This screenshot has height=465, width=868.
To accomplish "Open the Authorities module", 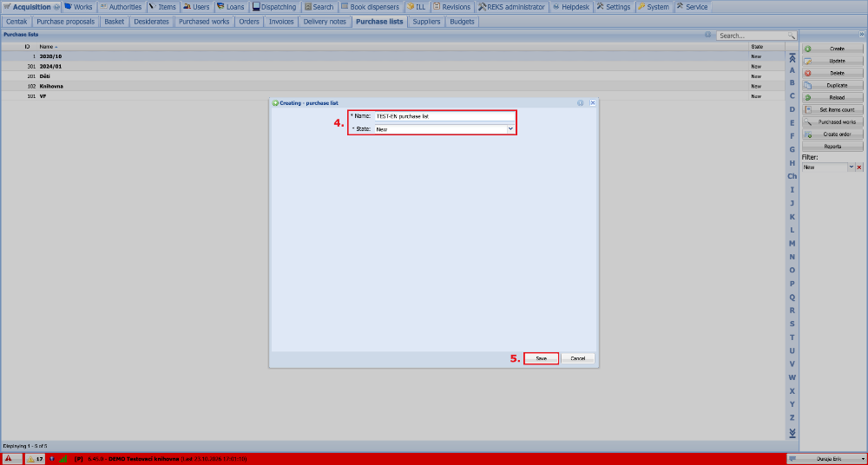I will click(x=120, y=7).
